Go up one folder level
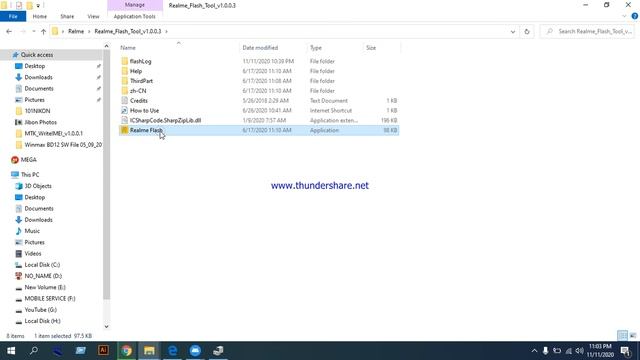 click(43, 31)
